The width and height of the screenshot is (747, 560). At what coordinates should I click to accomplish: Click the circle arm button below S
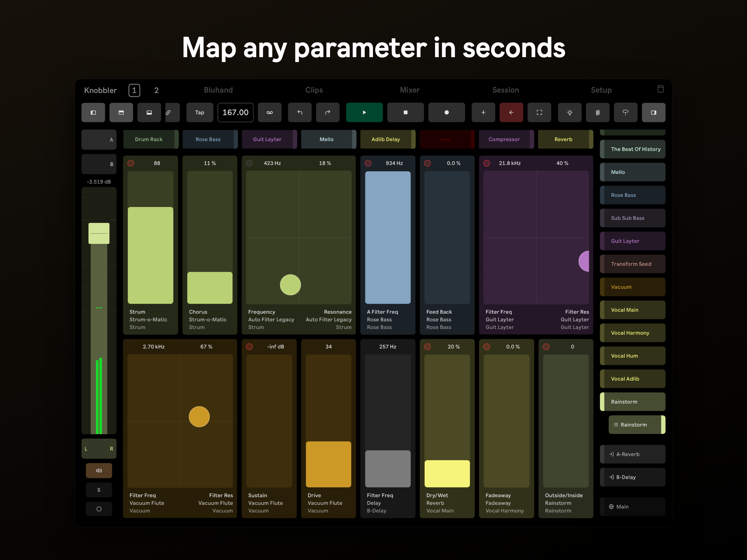(x=99, y=509)
